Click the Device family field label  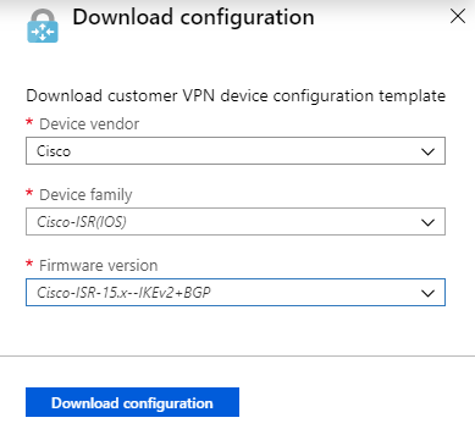click(x=86, y=195)
